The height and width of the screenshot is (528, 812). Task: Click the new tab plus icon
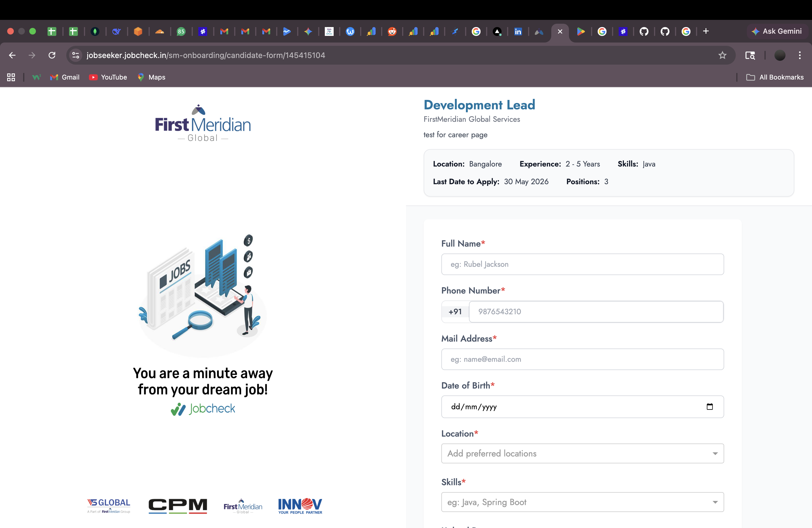click(706, 31)
